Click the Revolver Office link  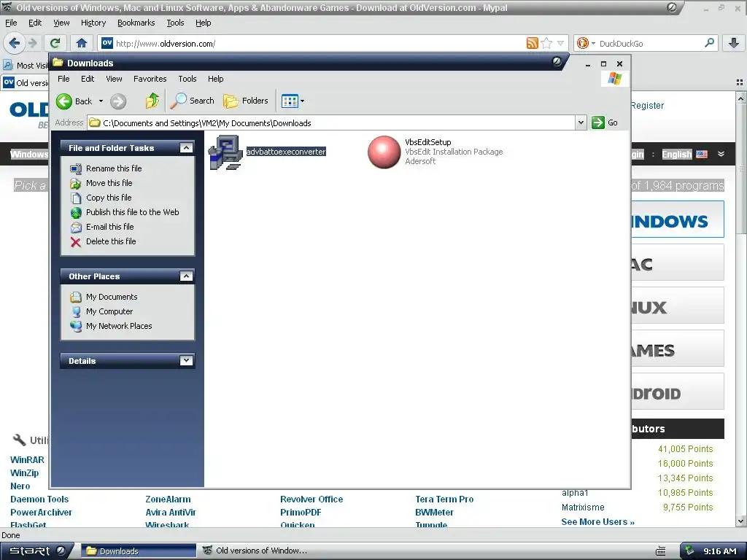pyautogui.click(x=311, y=499)
